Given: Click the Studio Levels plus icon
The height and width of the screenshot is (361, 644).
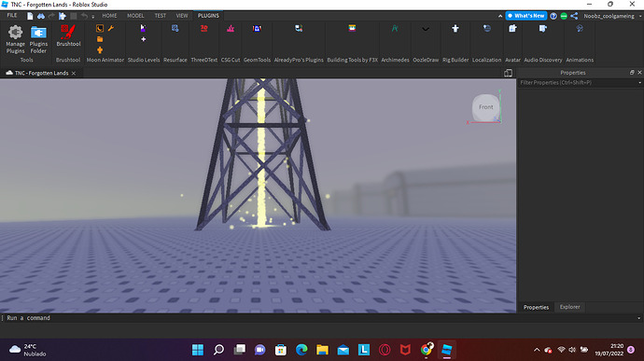Looking at the screenshot, I should pyautogui.click(x=144, y=39).
